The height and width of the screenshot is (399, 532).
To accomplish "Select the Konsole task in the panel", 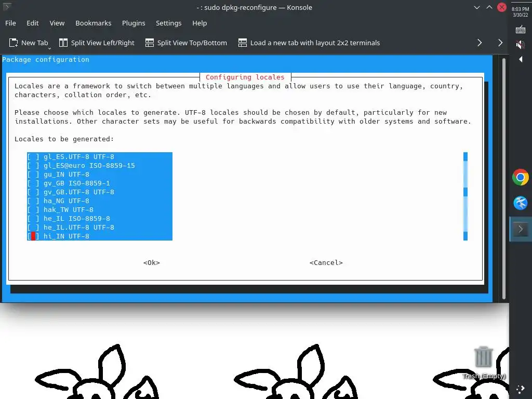I will [521, 229].
